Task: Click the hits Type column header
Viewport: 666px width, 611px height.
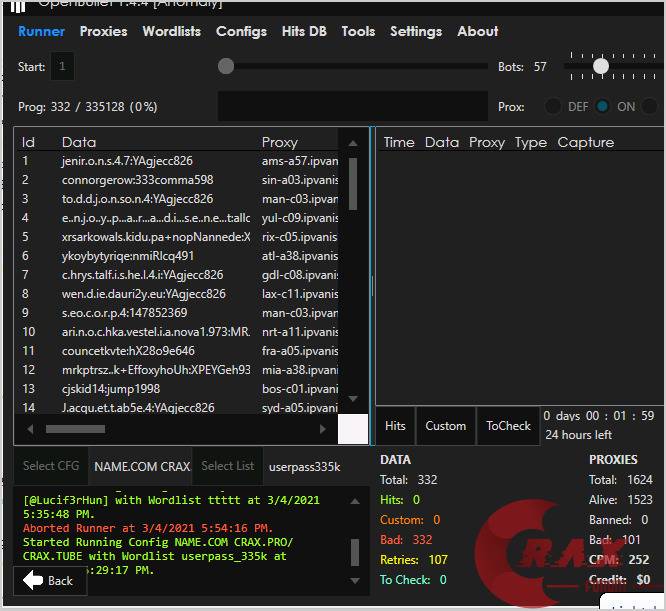Action: coord(531,142)
